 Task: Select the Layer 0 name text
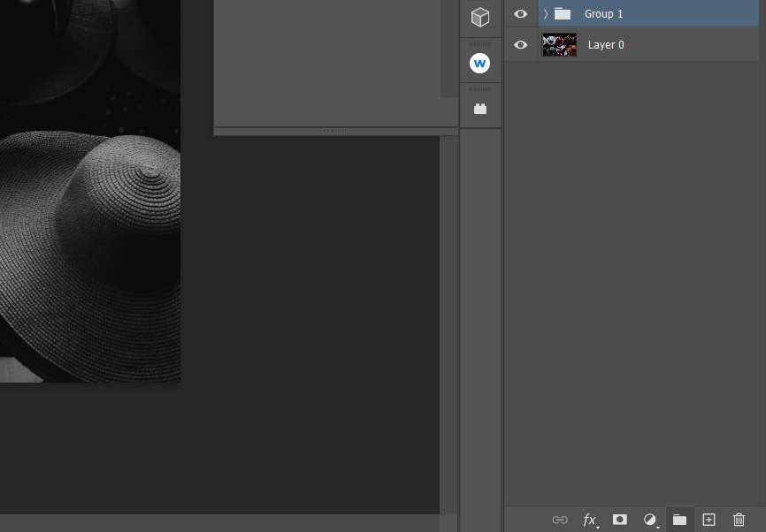click(606, 44)
